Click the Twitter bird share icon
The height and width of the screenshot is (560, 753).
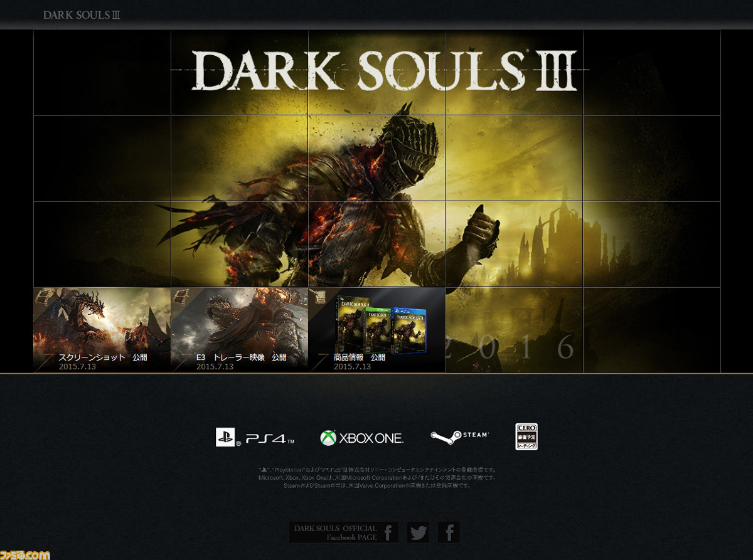[418, 532]
